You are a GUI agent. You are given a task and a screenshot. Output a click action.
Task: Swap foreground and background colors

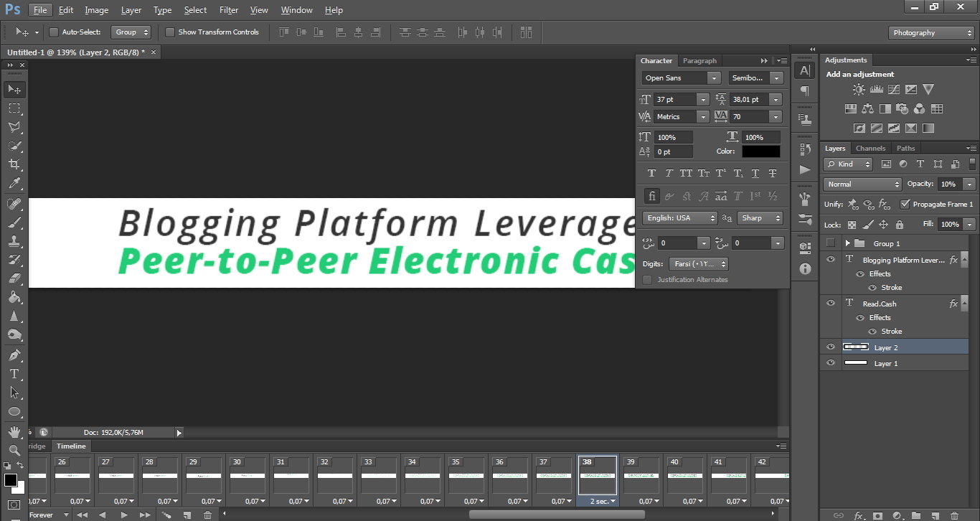(x=21, y=466)
